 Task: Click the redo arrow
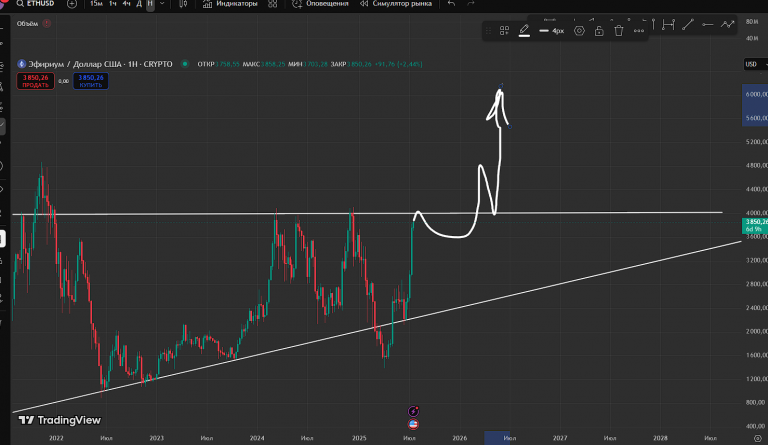point(471,3)
